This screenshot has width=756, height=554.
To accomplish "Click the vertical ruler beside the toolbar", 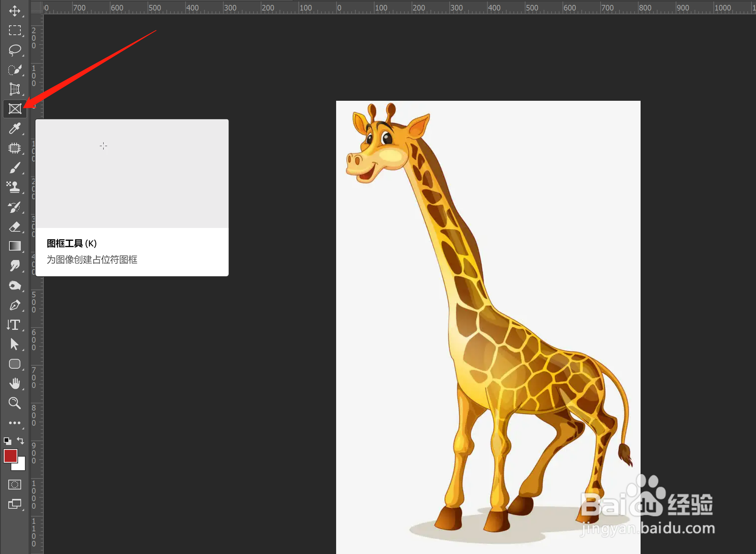I will (37, 284).
